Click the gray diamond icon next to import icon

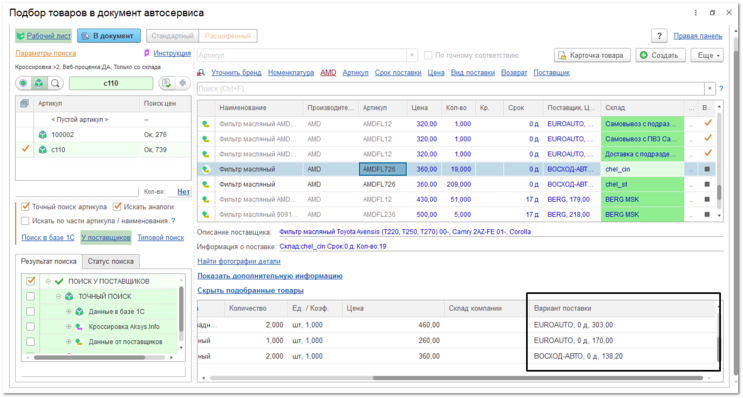(x=183, y=83)
